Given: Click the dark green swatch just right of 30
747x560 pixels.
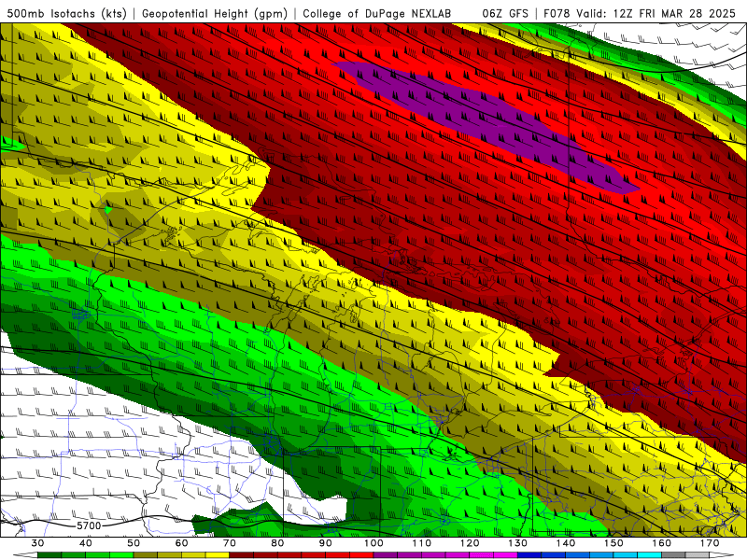Looking at the screenshot, I should pos(49,555).
